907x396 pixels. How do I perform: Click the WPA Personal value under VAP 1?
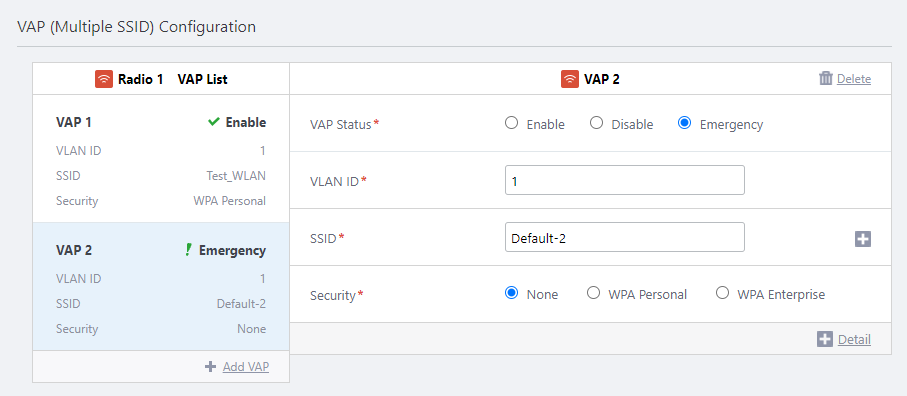[230, 201]
